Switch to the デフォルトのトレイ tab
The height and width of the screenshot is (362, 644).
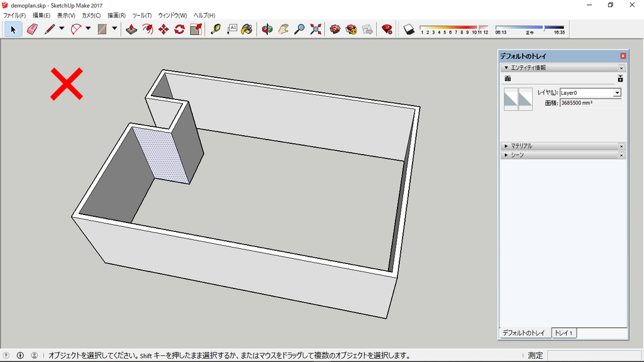[x=524, y=333]
